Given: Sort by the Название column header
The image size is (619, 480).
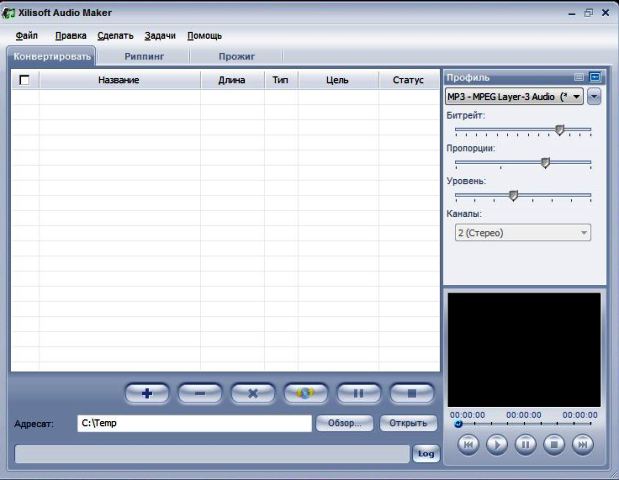Looking at the screenshot, I should pyautogui.click(x=120, y=80).
